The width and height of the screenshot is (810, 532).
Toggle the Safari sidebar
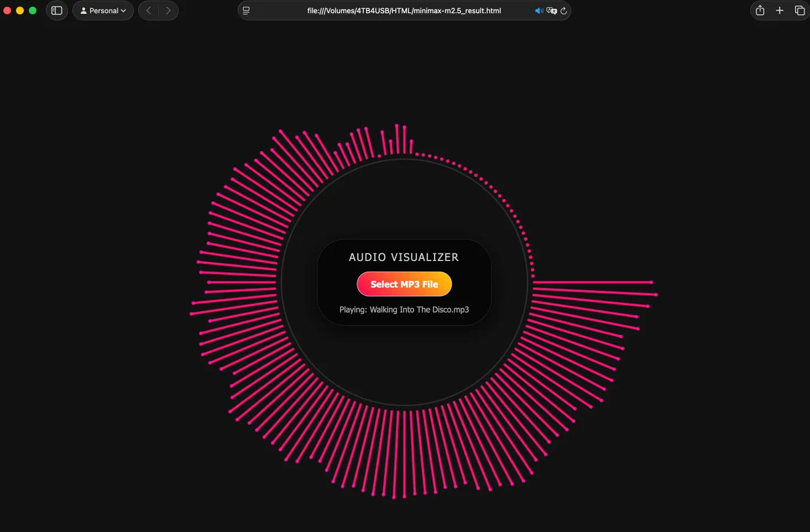(56, 11)
